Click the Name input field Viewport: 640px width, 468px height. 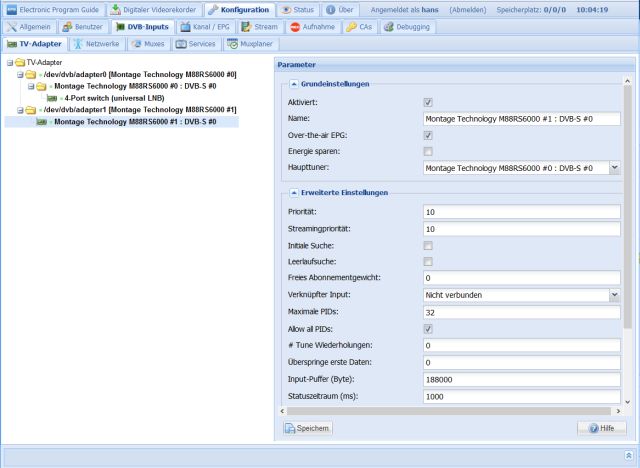pos(522,119)
